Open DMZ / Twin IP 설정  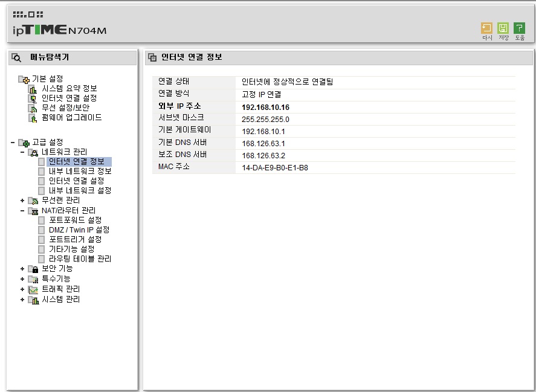pyautogui.click(x=79, y=230)
